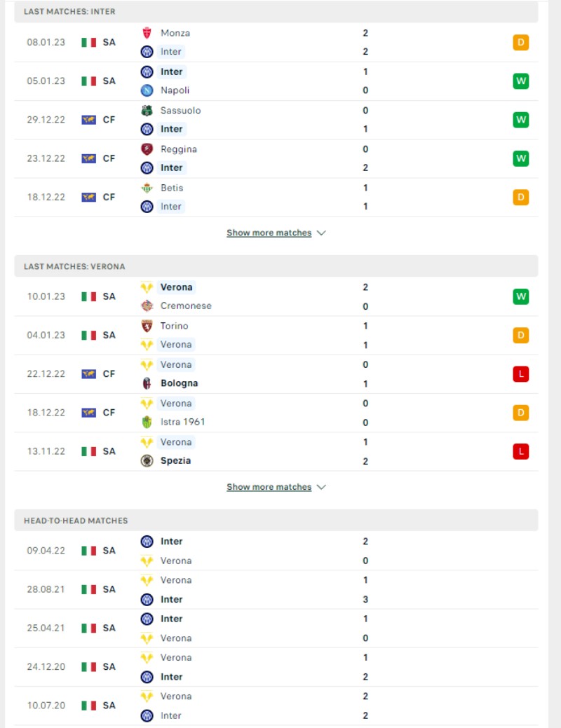The width and height of the screenshot is (561, 728).
Task: Click the Bologna club badge
Action: click(147, 383)
